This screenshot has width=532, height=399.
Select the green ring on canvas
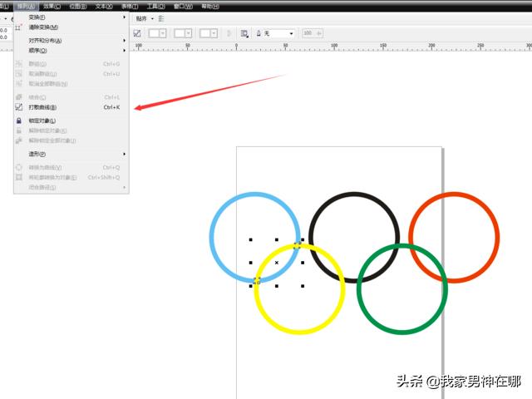coord(402,332)
